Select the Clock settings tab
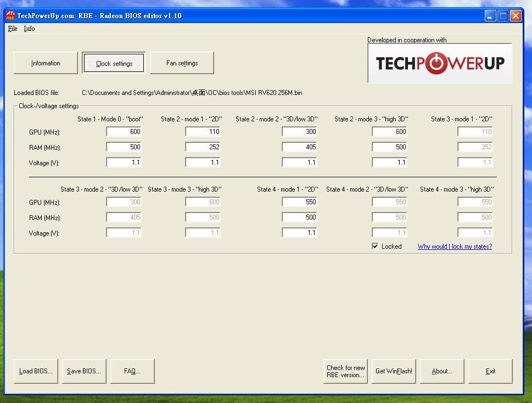This screenshot has width=532, height=403. pos(114,63)
